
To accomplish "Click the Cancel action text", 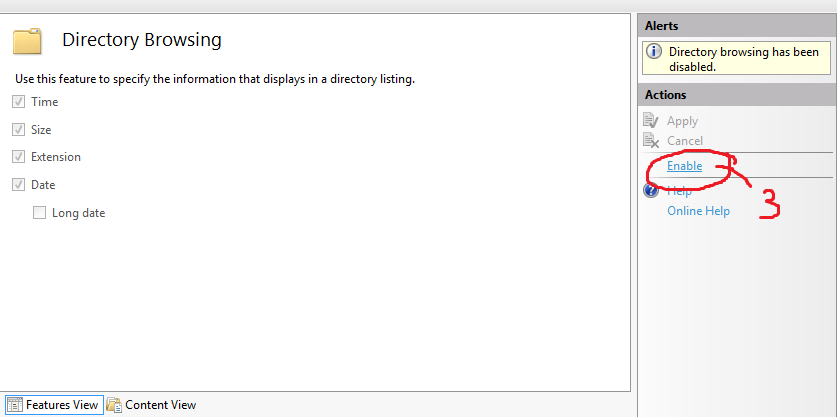I will pos(685,141).
